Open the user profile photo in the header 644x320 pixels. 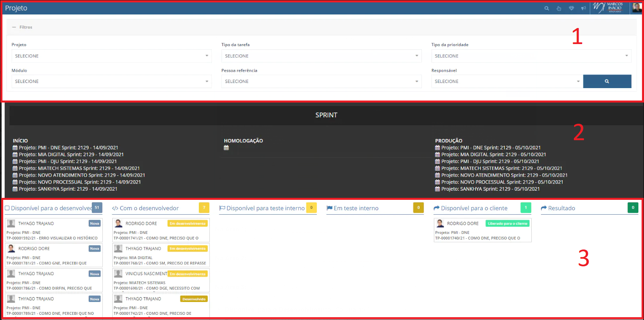point(637,8)
